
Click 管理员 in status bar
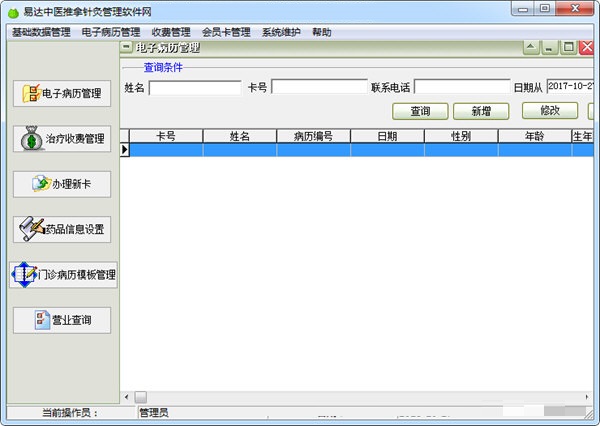coord(154,413)
